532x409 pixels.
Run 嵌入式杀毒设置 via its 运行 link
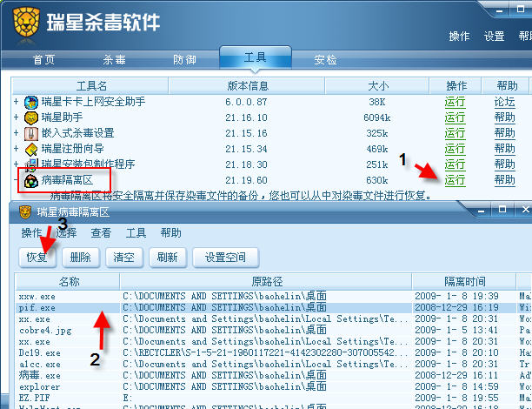455,133
